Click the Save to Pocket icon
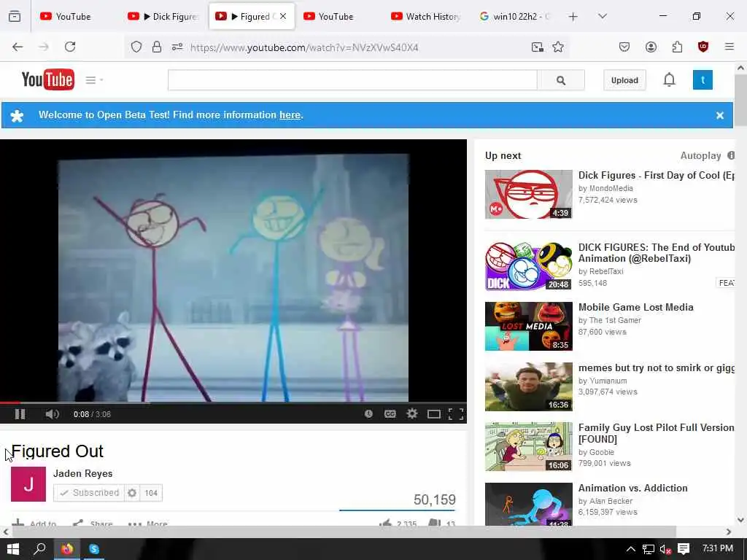 [624, 47]
